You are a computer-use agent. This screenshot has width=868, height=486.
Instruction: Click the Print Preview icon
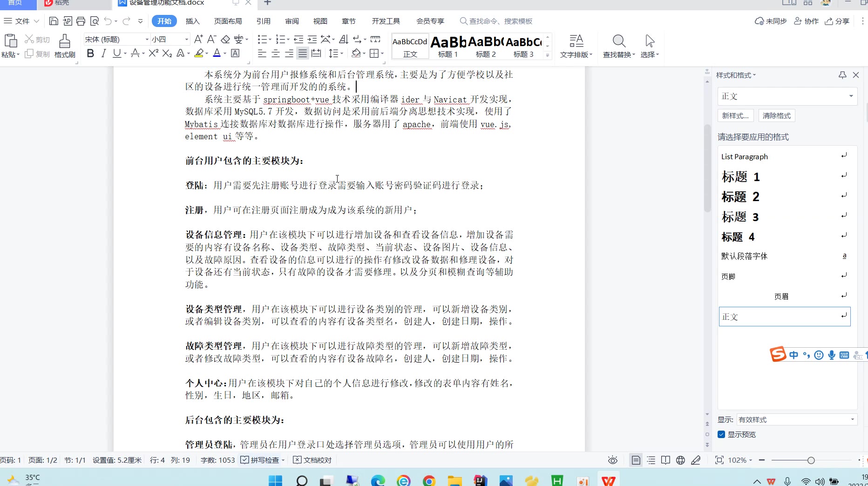pos(95,21)
